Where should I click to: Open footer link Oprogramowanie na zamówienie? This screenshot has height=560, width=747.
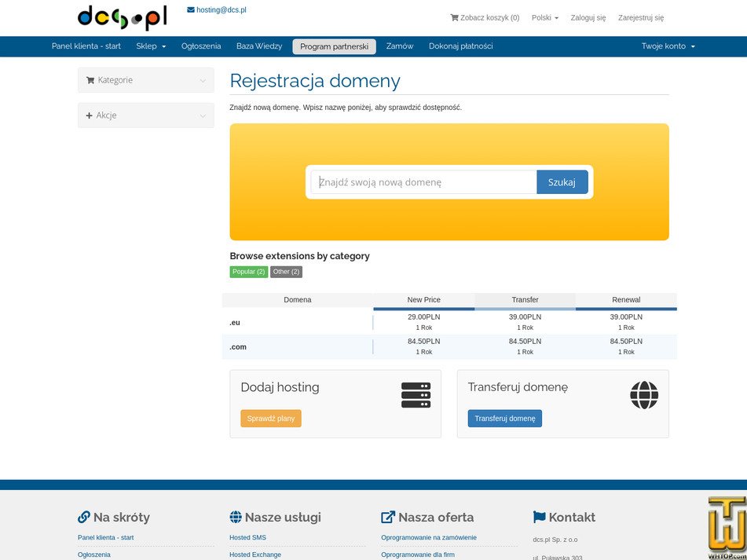click(x=429, y=538)
